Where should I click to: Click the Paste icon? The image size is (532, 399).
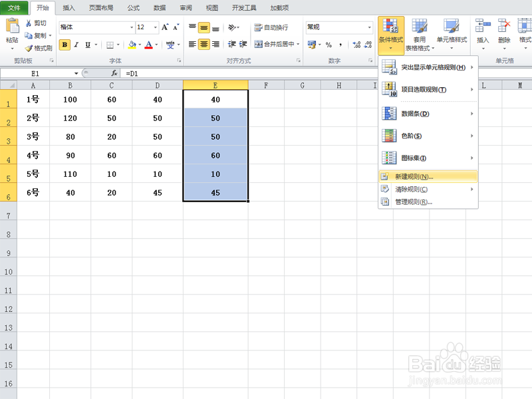(13, 26)
